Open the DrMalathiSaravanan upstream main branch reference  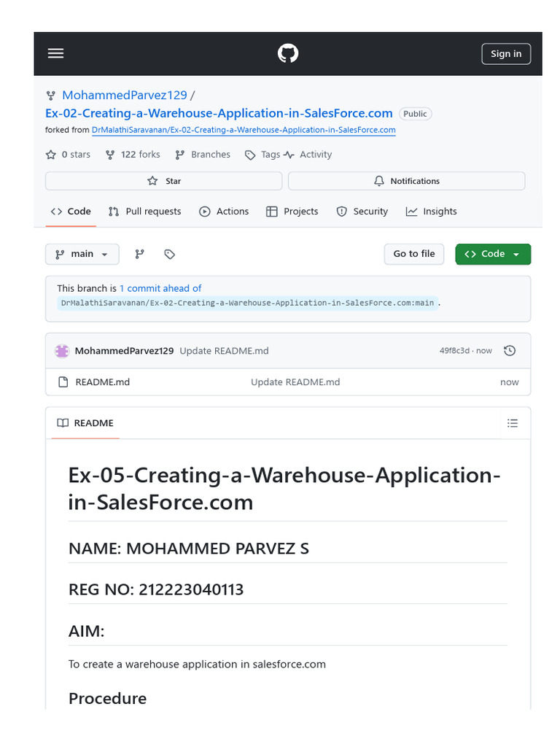pos(248,303)
